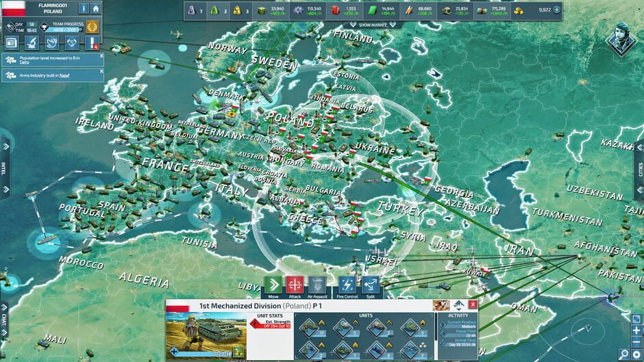Click the Split army icon

coord(370,285)
